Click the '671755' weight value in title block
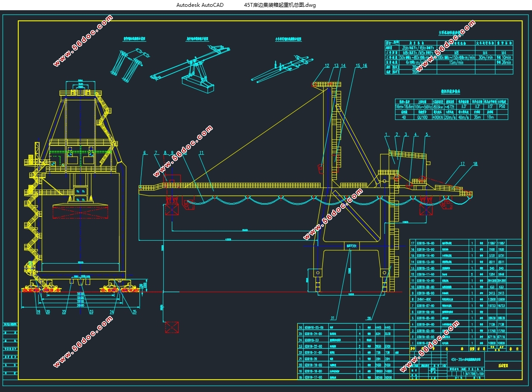The width and height of the screenshot is (532, 392). [470, 373]
